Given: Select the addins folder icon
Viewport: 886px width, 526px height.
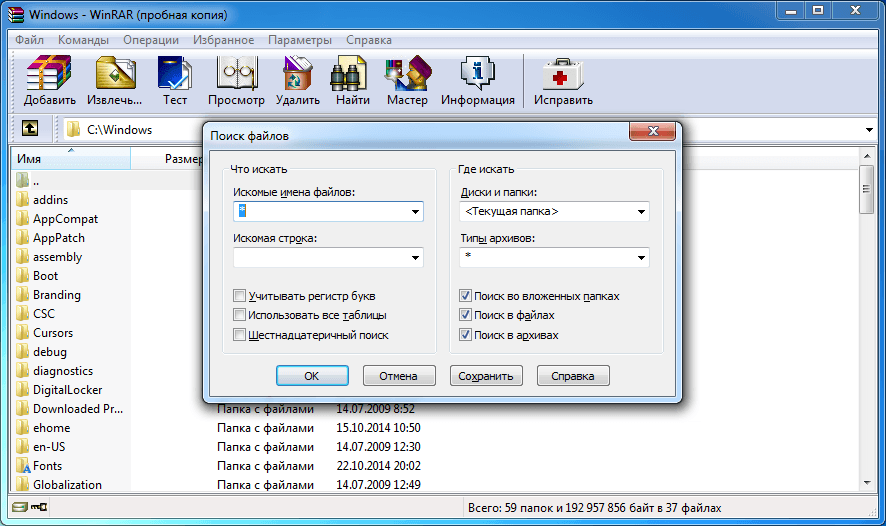Looking at the screenshot, I should click(23, 199).
